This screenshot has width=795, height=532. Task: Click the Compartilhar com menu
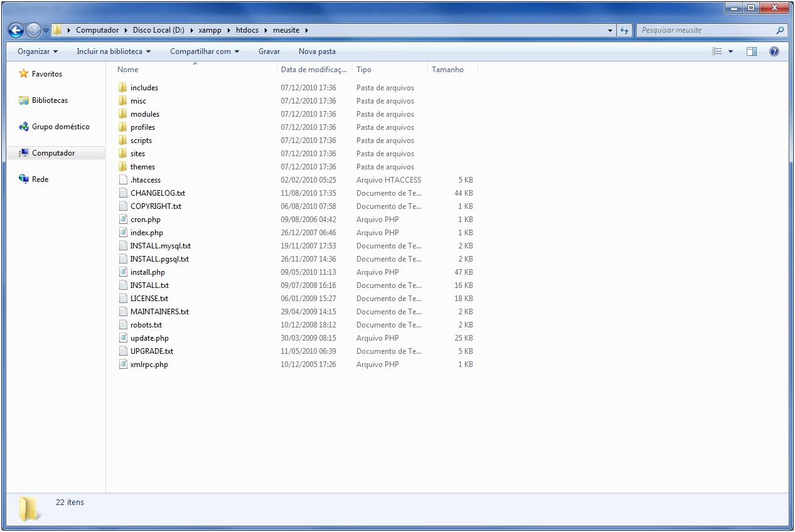pos(205,51)
